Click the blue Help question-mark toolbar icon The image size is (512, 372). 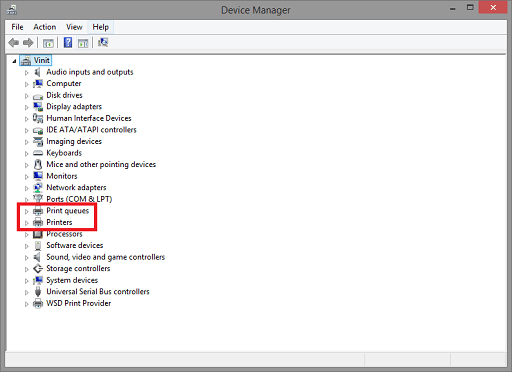[x=68, y=43]
